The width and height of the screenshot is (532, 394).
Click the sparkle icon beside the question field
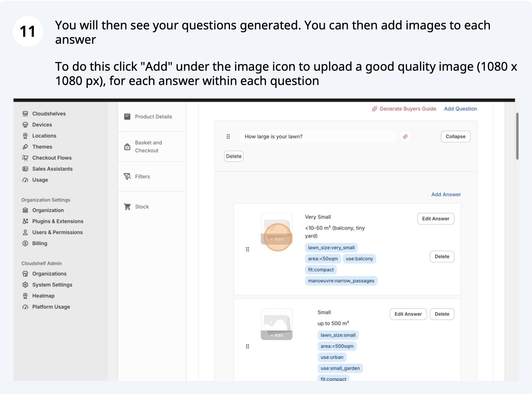(x=405, y=137)
